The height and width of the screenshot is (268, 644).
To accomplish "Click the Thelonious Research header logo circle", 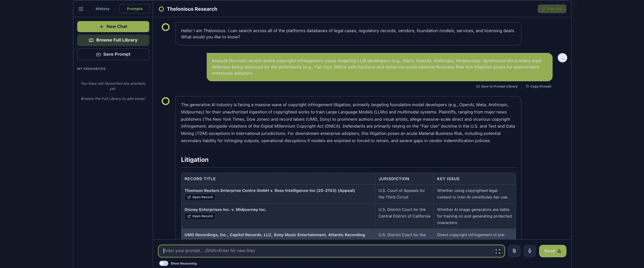I will point(161,9).
